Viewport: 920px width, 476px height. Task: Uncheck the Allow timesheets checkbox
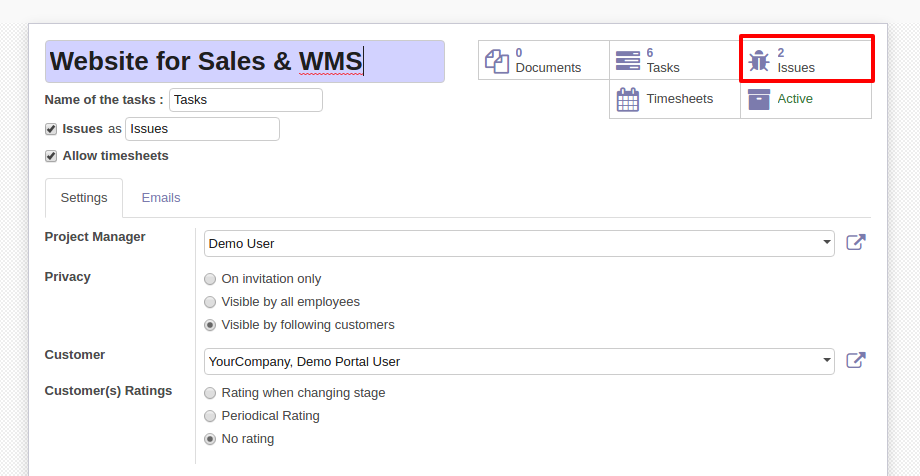coord(51,156)
